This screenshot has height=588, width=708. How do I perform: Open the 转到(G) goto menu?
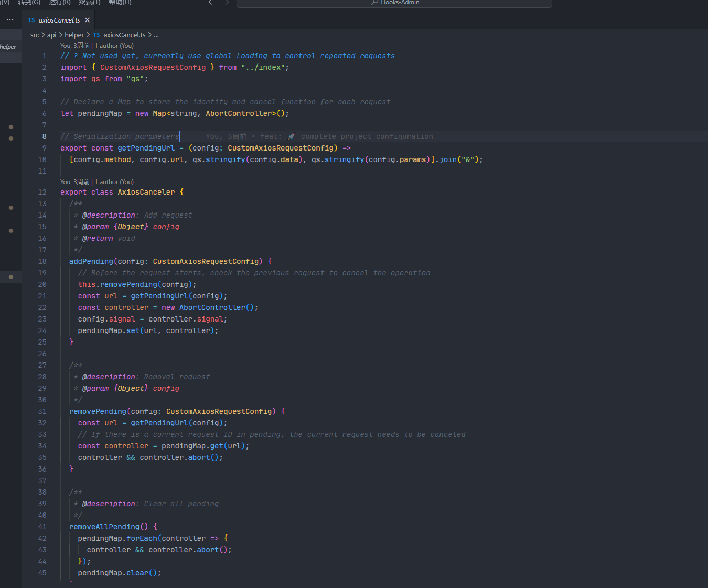[x=29, y=3]
